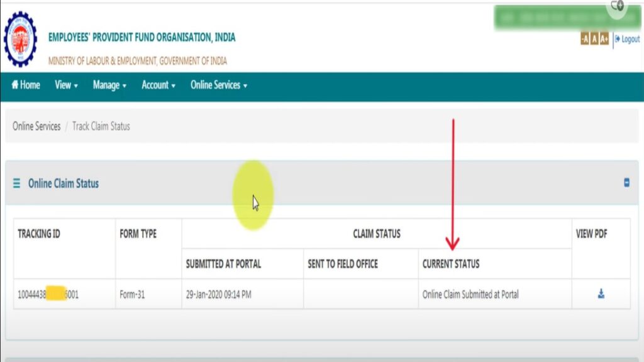
Task: Open the Manage dropdown menu
Action: pyautogui.click(x=109, y=85)
